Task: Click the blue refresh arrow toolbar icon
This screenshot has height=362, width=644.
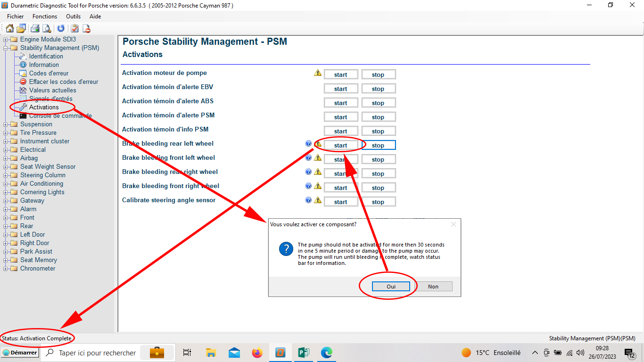Action: [61, 28]
